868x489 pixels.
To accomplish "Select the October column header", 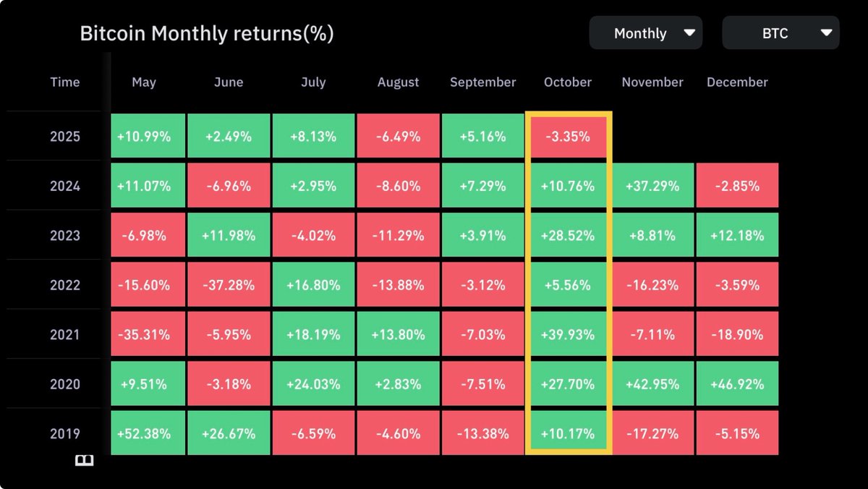I will [568, 82].
